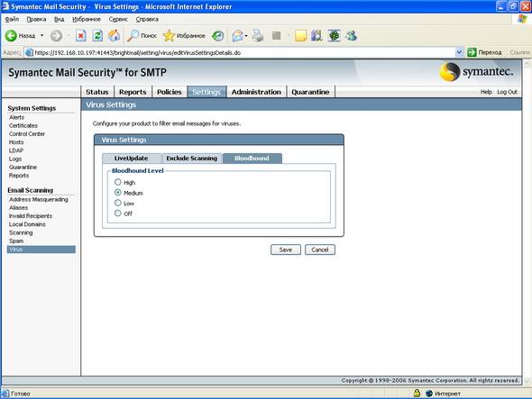Click the Print icon
This screenshot has width=532, height=399.
[258, 36]
